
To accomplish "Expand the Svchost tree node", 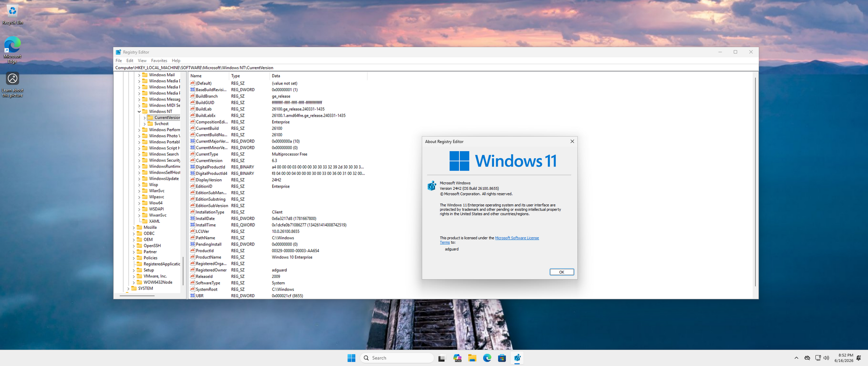I will (x=144, y=124).
